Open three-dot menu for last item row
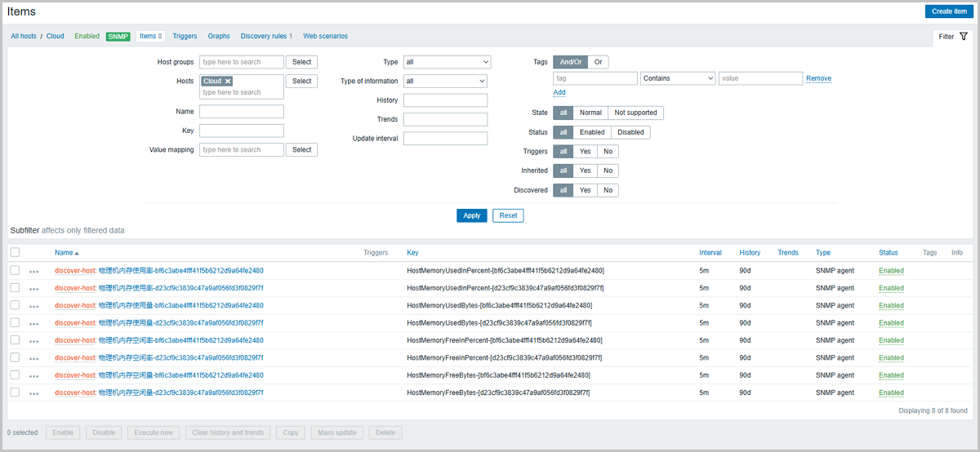Viewport: 980px width, 452px height. (33, 394)
